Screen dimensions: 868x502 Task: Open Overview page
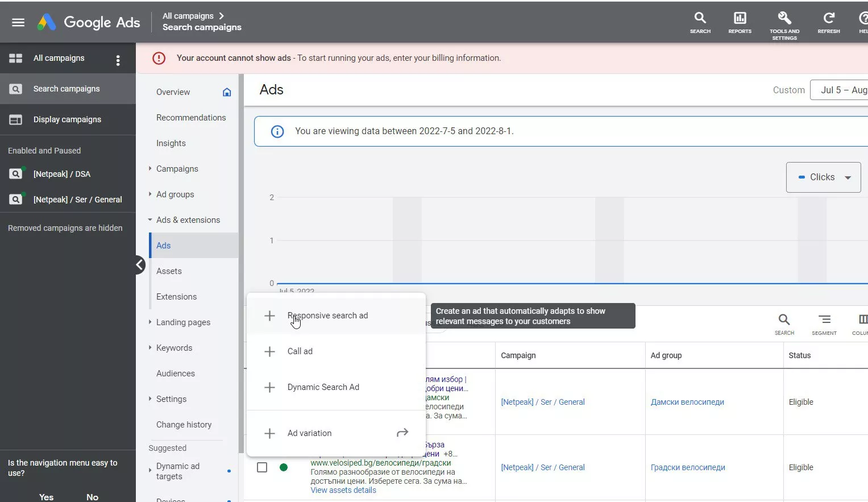(173, 92)
